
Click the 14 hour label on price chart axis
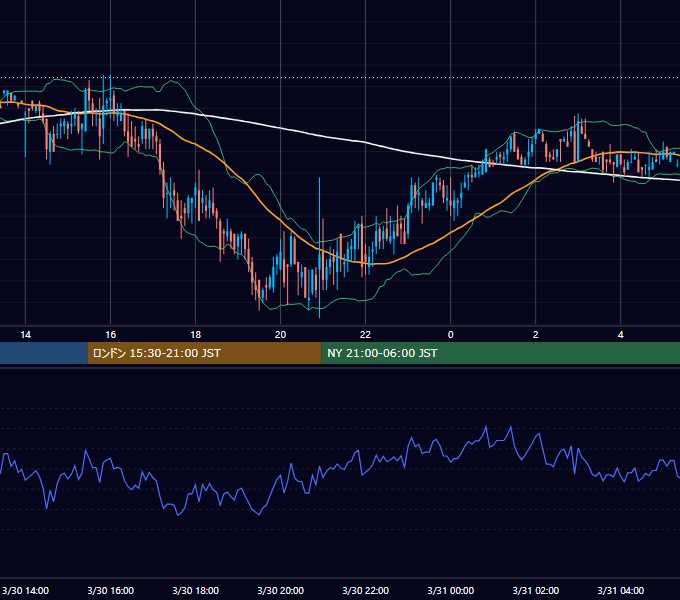click(26, 335)
